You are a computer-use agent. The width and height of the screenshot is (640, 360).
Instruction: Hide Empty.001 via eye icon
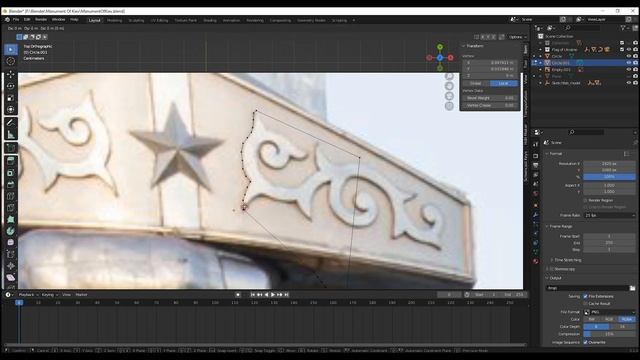pyautogui.click(x=629, y=69)
